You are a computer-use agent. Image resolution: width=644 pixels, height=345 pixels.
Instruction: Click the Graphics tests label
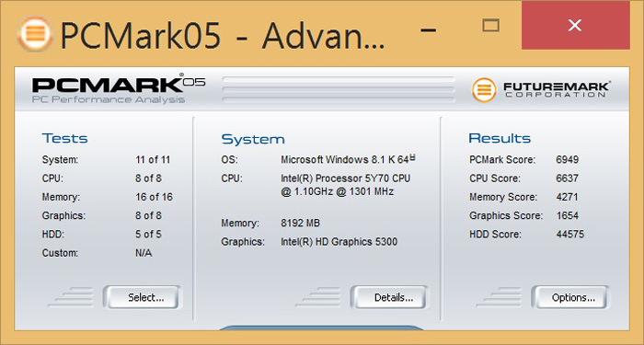pyautogui.click(x=63, y=216)
